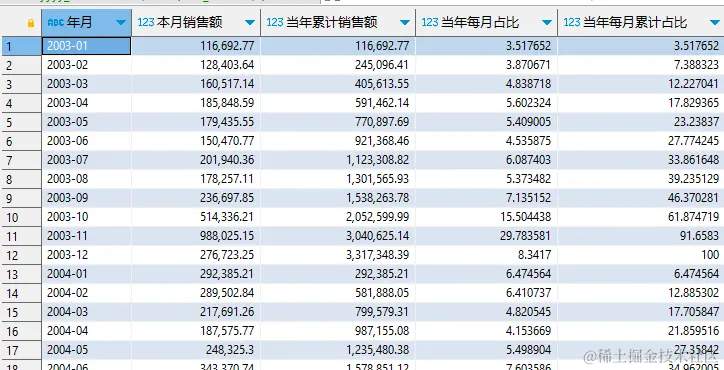Viewport: 724px width, 370px height.
Task: Click the cell 2003-10
Action: [86, 217]
